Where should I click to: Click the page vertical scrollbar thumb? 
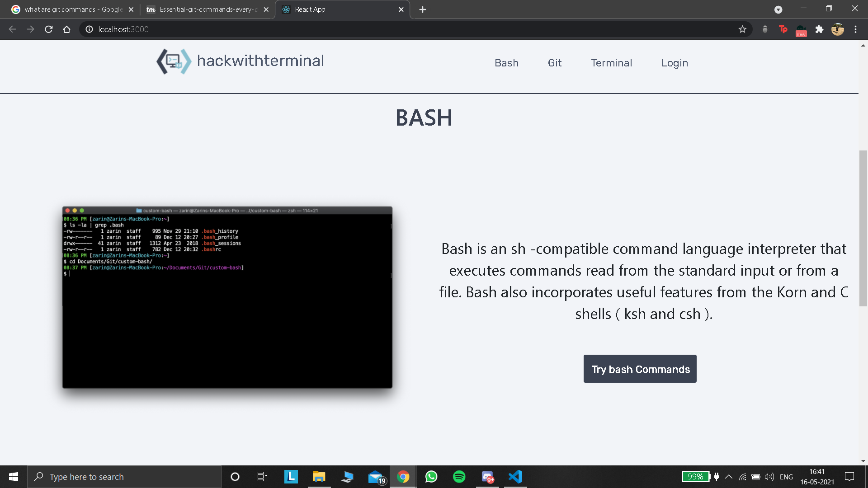pos(863,228)
